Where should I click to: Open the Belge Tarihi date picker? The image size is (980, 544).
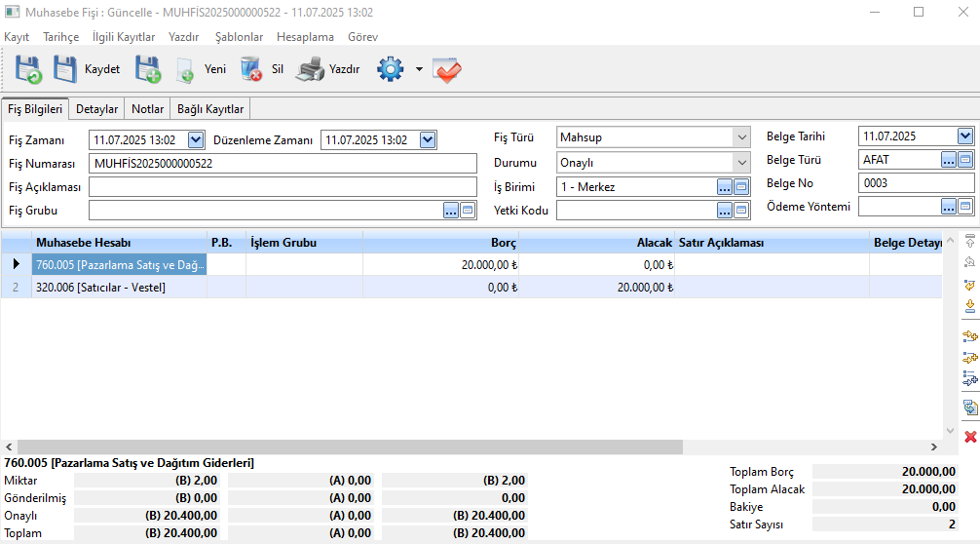[x=965, y=136]
